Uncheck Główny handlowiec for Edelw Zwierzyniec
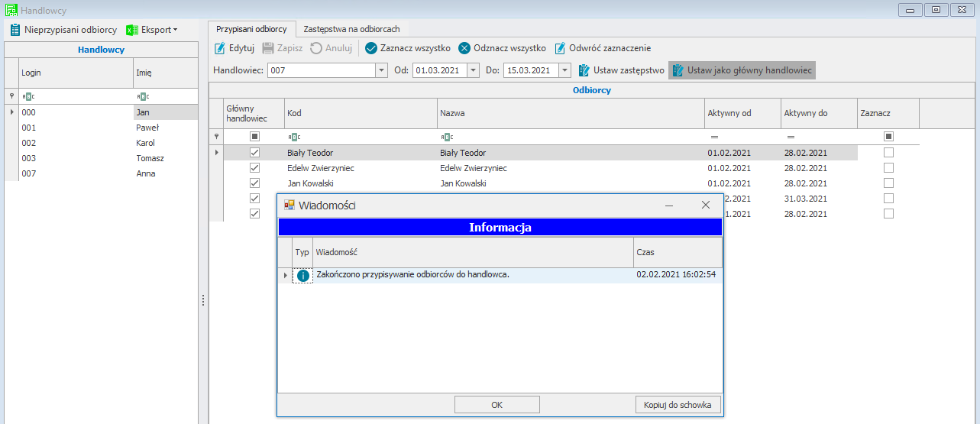The image size is (980, 424). coord(255,168)
